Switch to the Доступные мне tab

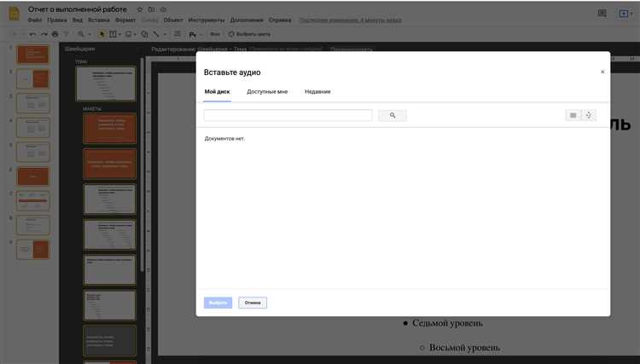click(267, 92)
